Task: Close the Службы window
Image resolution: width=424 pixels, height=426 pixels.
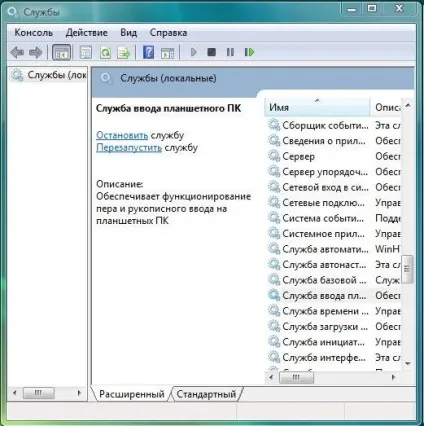Action: click(x=399, y=9)
